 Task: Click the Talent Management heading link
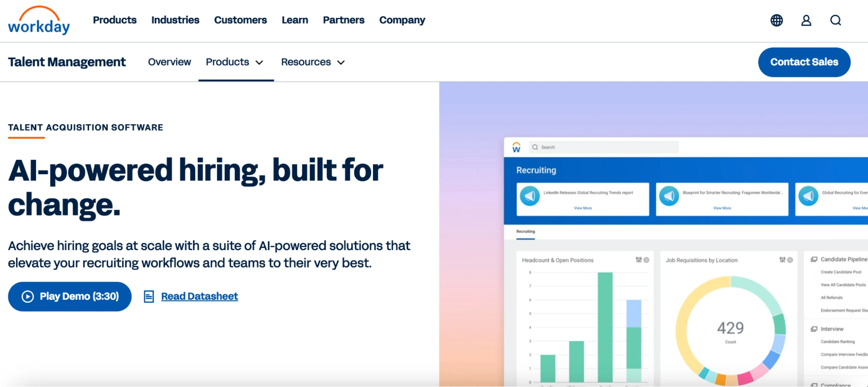pyautogui.click(x=67, y=62)
